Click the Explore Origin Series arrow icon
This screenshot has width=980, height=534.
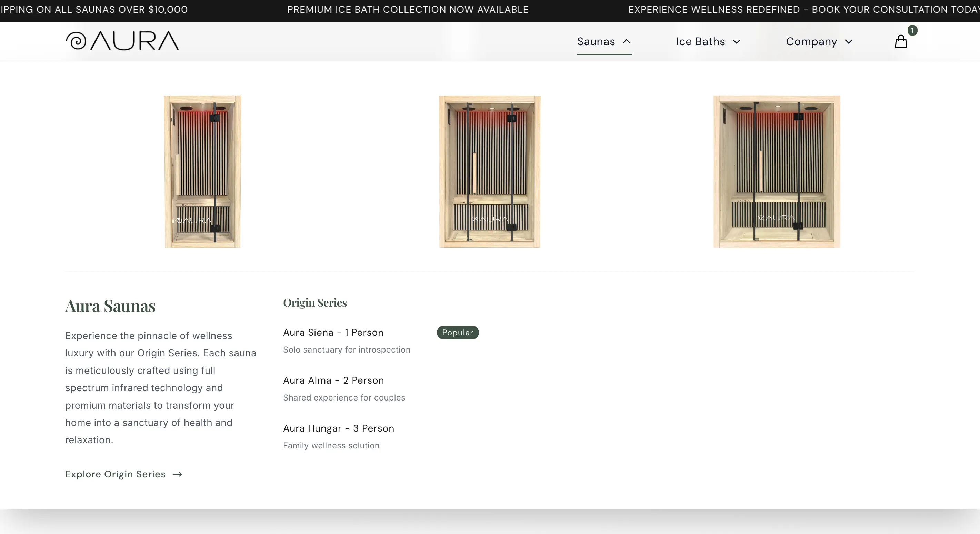tap(177, 474)
